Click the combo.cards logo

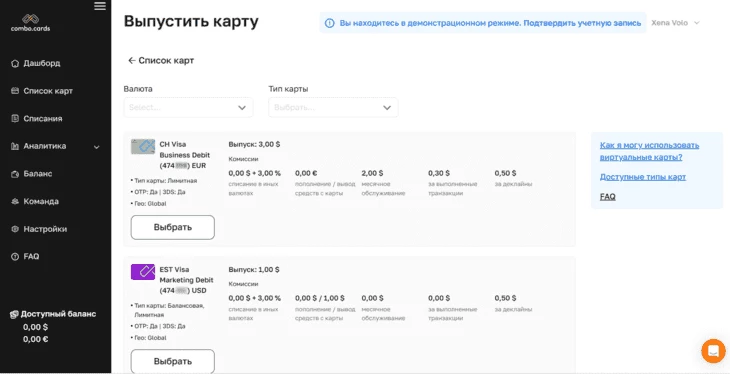[x=31, y=23]
